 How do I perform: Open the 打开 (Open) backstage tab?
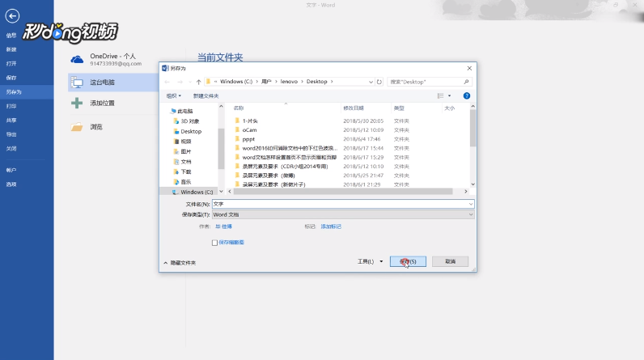pos(11,64)
